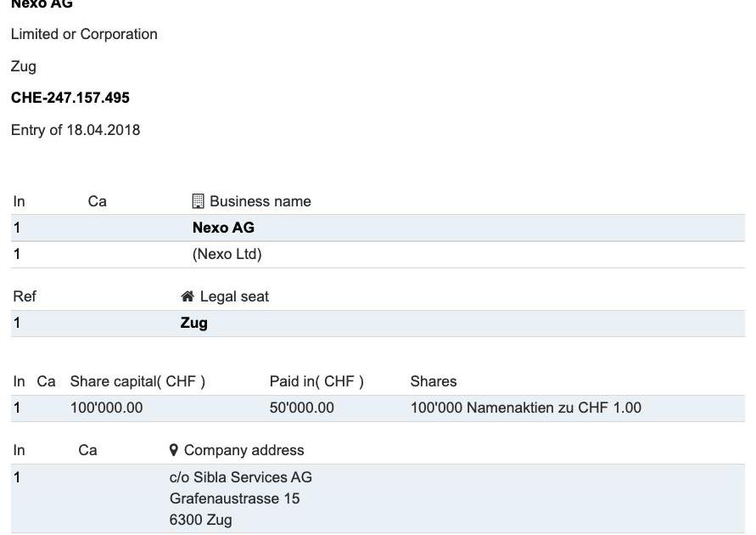
Task: Click the Grafenaustrasse 15 street line
Action: click(234, 498)
